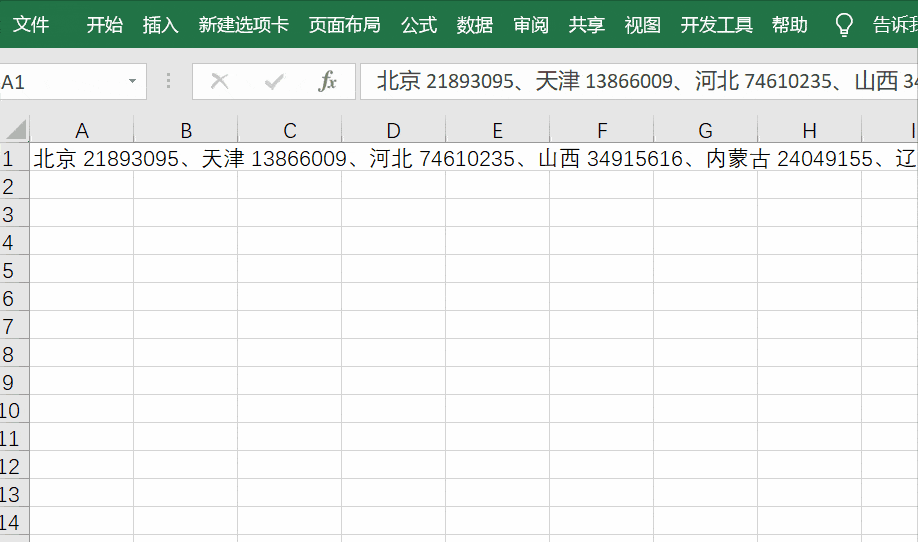Image resolution: width=918 pixels, height=542 pixels.
Task: Select column G header
Action: point(705,130)
